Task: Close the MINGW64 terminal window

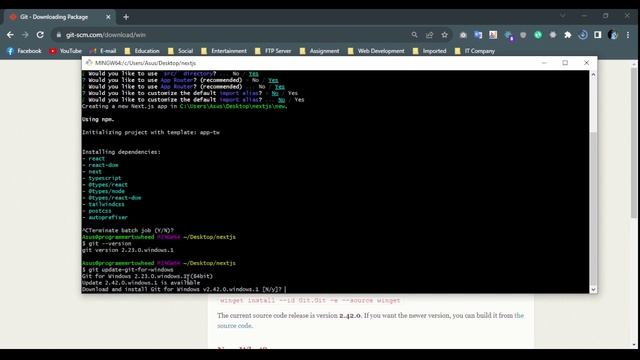Action: click(587, 63)
